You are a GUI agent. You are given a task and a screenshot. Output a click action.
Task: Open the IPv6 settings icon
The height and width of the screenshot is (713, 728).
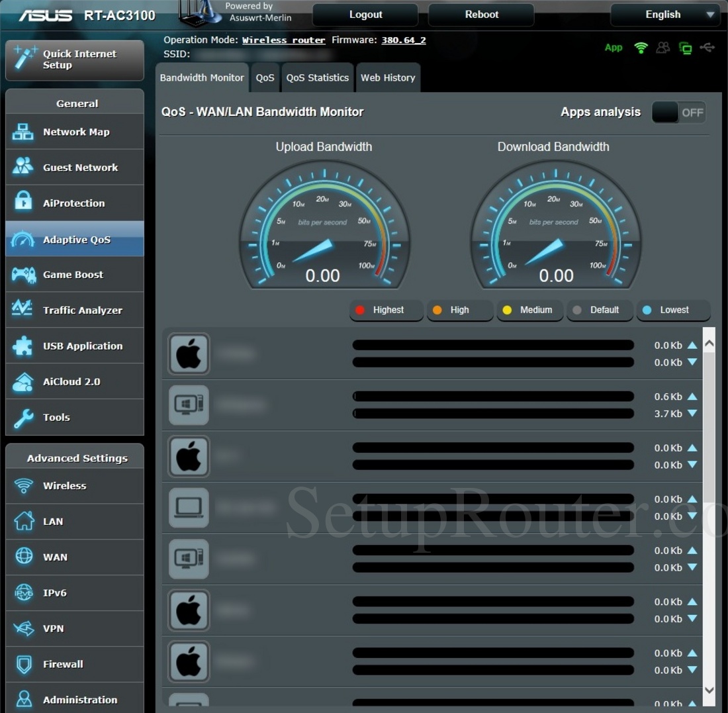point(23,593)
